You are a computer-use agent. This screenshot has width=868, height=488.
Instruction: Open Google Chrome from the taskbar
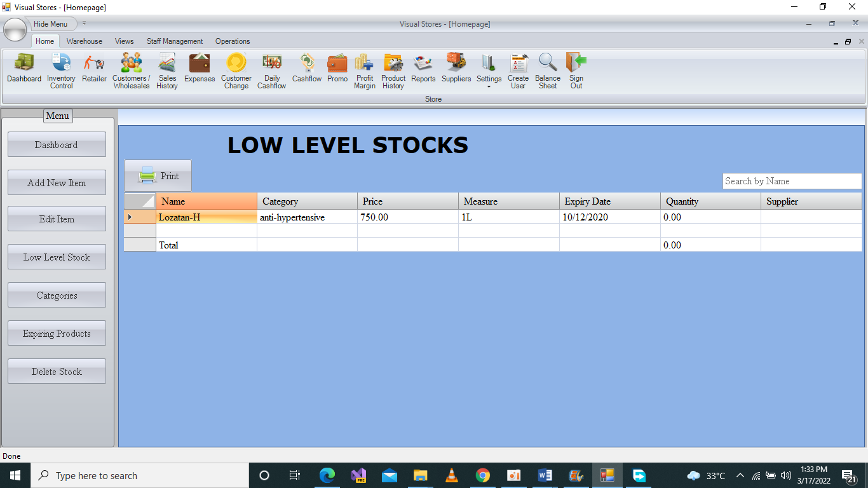click(x=483, y=475)
